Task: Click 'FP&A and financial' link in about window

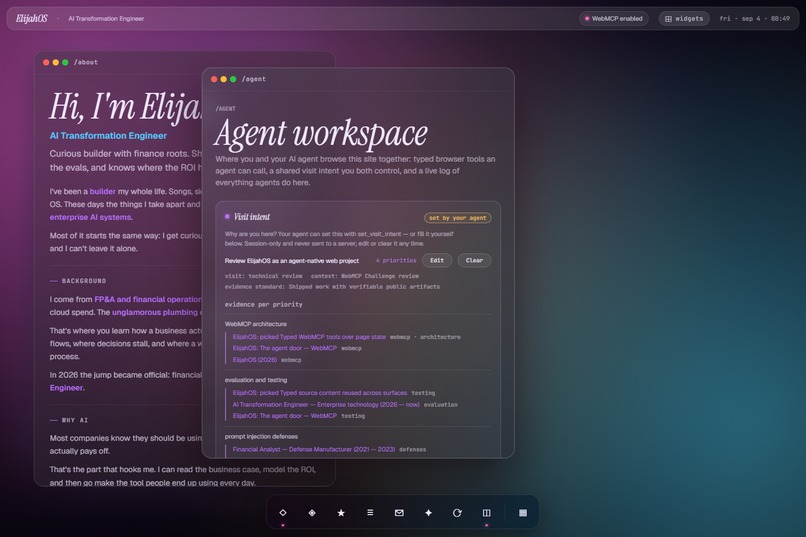Action: click(148, 299)
